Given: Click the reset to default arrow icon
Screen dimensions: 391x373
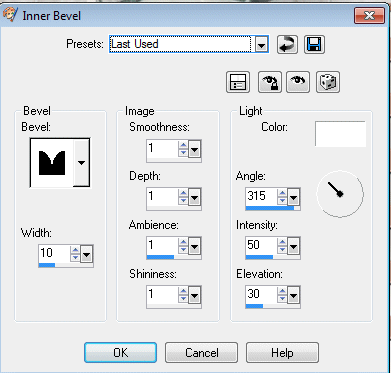Looking at the screenshot, I should pyautogui.click(x=287, y=44).
